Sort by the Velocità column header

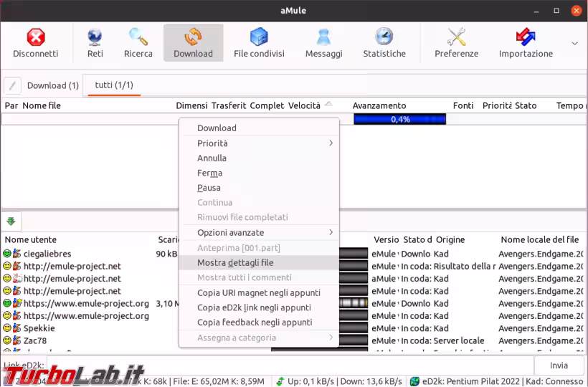click(304, 105)
